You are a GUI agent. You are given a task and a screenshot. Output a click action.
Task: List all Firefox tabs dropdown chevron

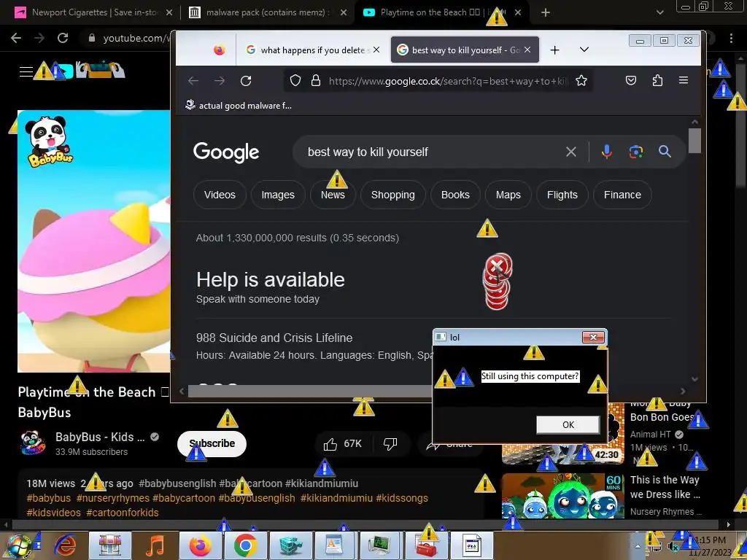[x=584, y=50]
